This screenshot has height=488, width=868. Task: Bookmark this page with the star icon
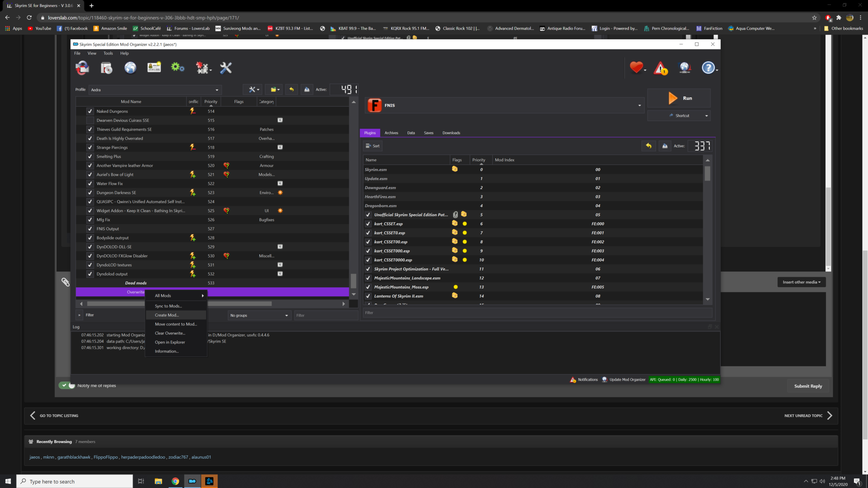pos(815,18)
